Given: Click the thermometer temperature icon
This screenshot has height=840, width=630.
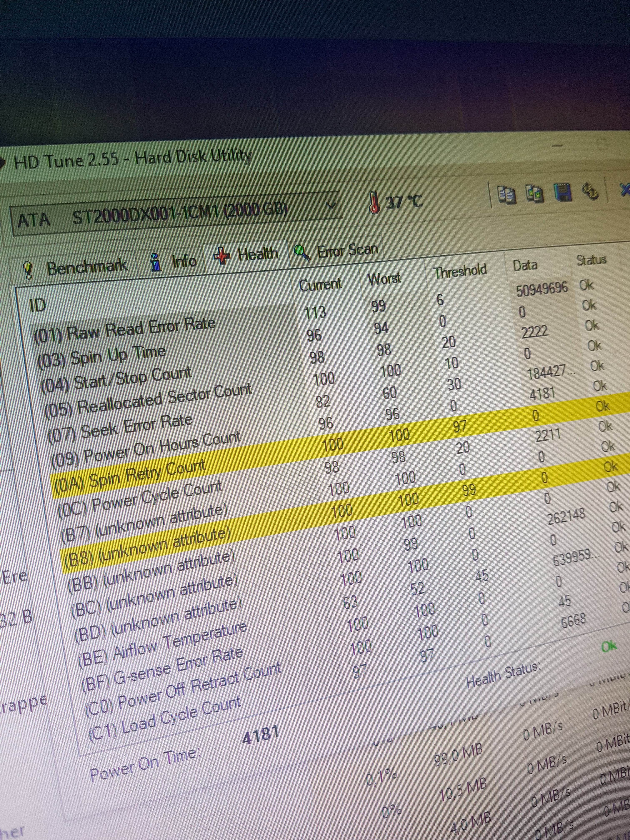Looking at the screenshot, I should (374, 202).
